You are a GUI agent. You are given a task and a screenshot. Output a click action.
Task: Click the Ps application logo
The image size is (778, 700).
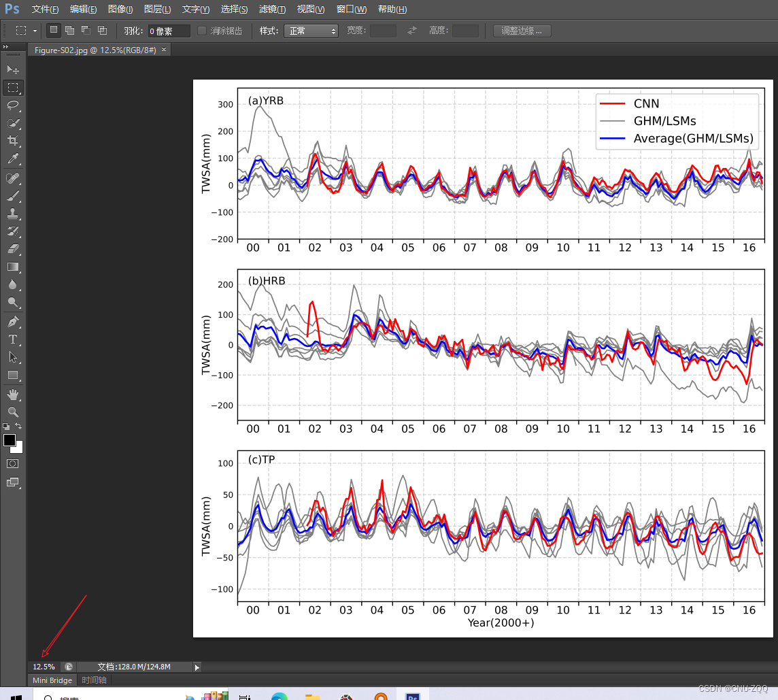[x=12, y=9]
